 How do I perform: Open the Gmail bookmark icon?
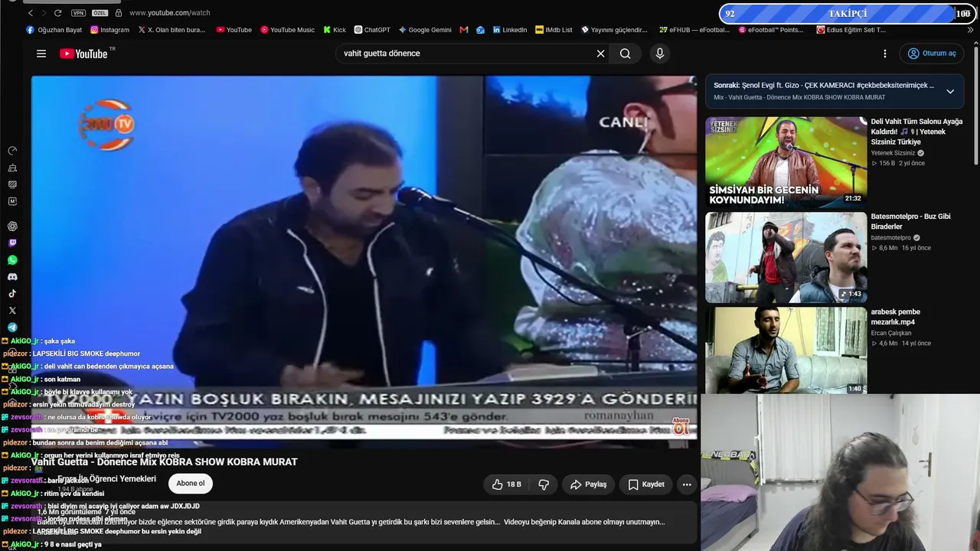(464, 30)
